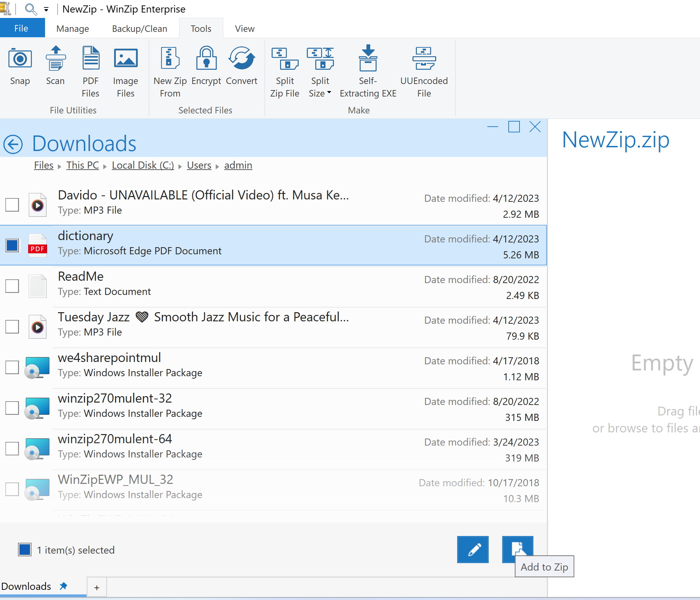Click the Downloads folder heading

pos(84,144)
